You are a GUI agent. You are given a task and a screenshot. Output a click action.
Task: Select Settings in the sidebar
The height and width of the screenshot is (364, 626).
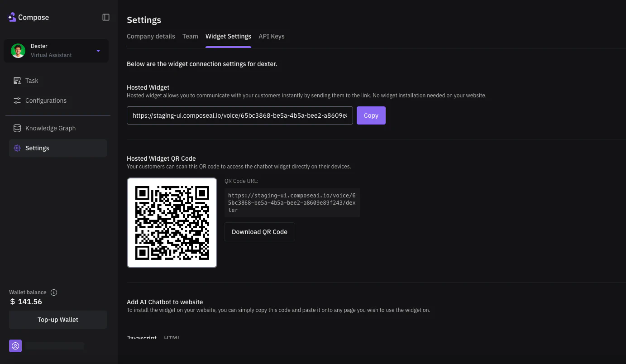[x=58, y=148]
